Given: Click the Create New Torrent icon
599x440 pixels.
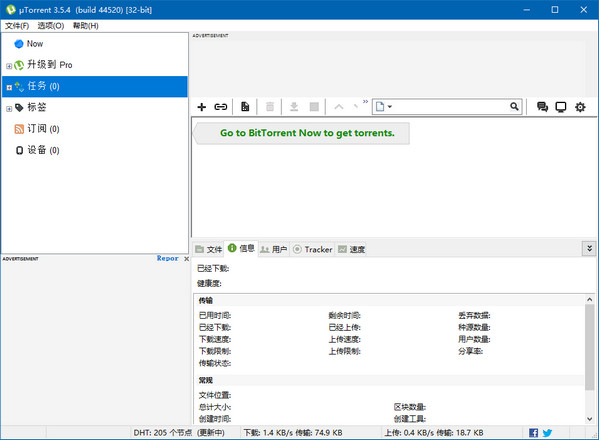Looking at the screenshot, I should pyautogui.click(x=245, y=107).
